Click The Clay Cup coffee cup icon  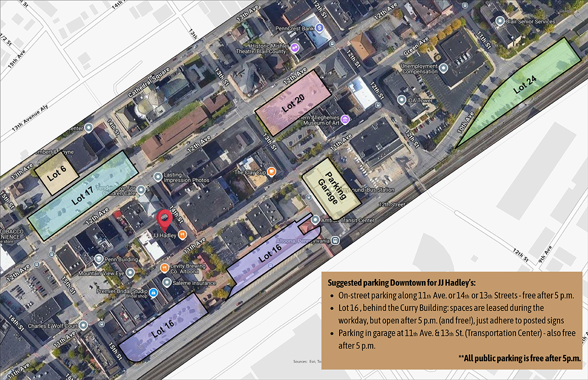click(271, 172)
